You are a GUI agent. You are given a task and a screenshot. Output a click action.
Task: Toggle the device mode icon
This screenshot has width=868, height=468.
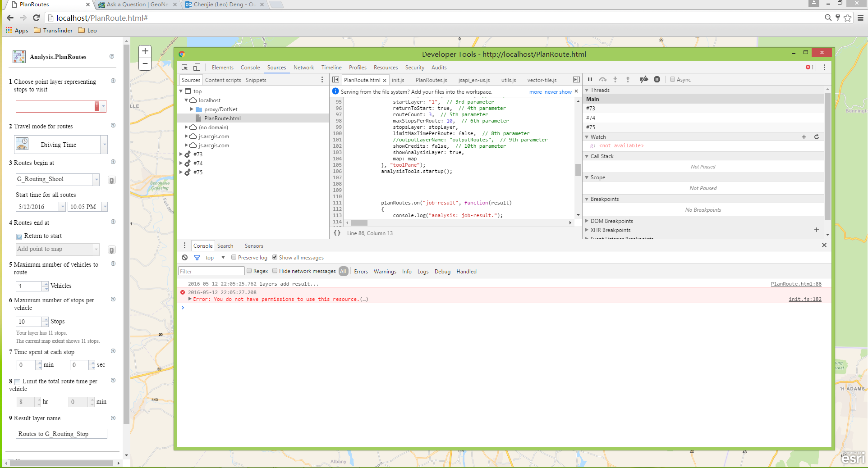197,68
